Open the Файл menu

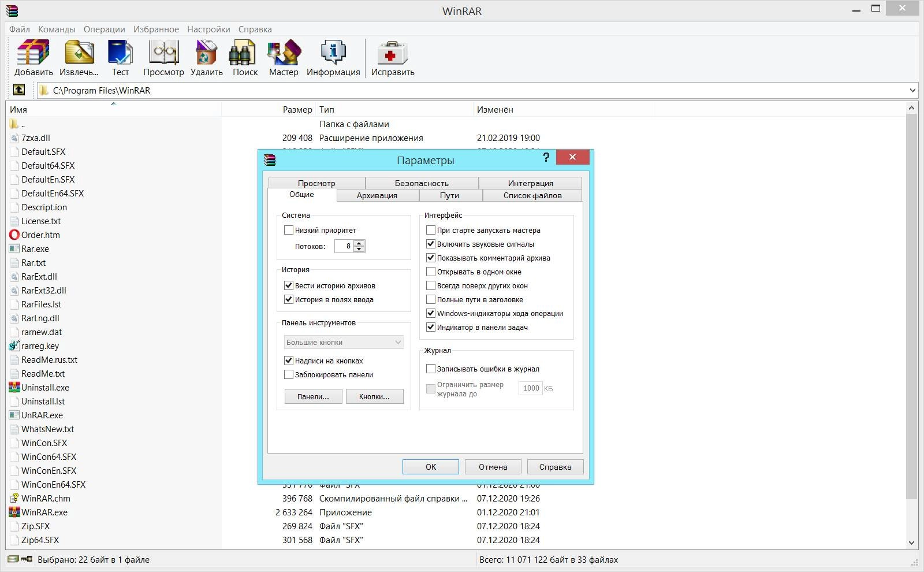point(20,29)
